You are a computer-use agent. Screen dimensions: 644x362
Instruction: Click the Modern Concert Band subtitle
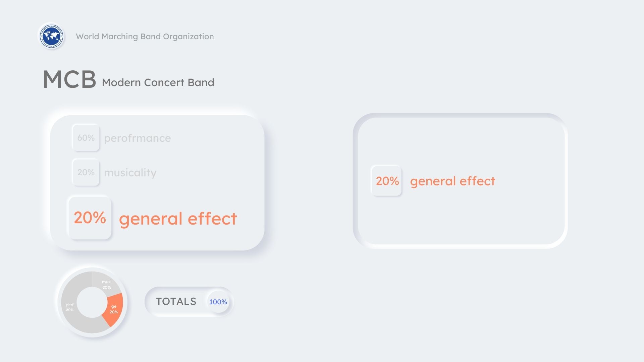(x=158, y=82)
